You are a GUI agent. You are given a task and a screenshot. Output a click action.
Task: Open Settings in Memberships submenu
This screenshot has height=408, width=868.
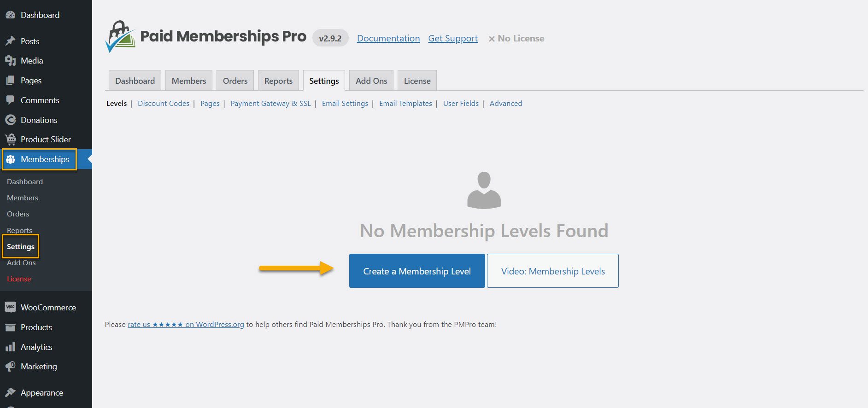[21, 246]
